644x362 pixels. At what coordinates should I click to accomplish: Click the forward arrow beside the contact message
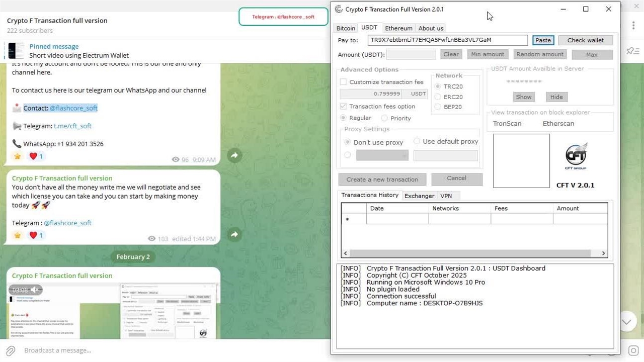(x=234, y=156)
